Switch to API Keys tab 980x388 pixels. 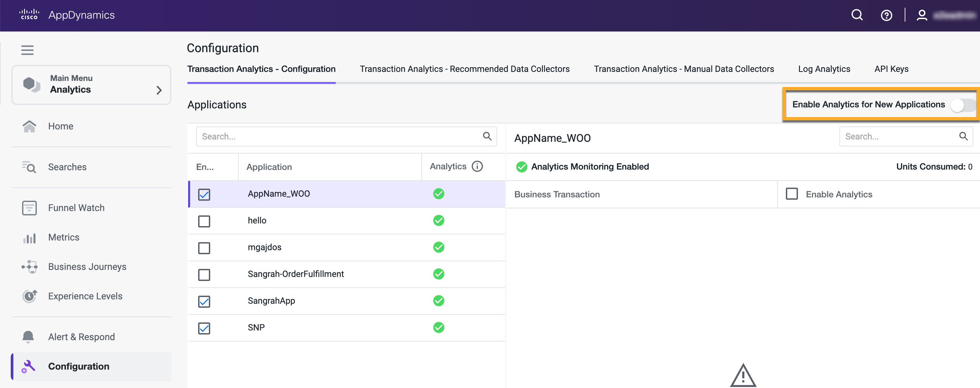(891, 69)
